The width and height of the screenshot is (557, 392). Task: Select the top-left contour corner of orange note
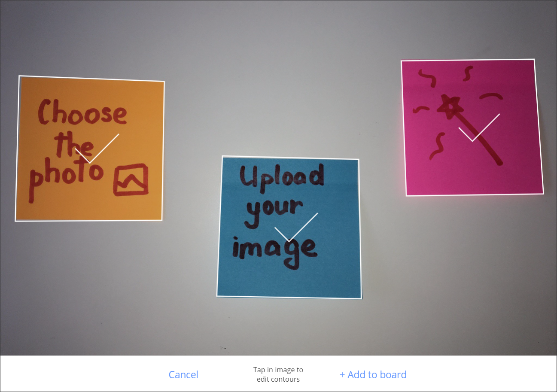pyautogui.click(x=19, y=76)
